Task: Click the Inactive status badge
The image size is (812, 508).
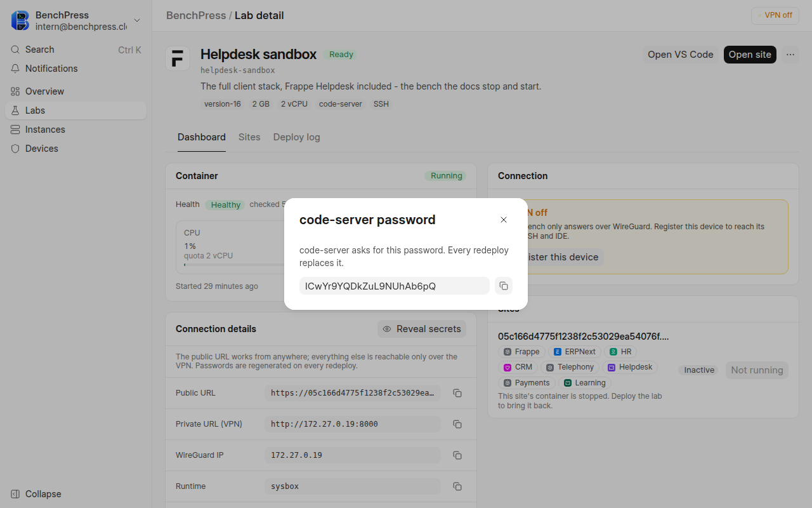Action: (699, 370)
